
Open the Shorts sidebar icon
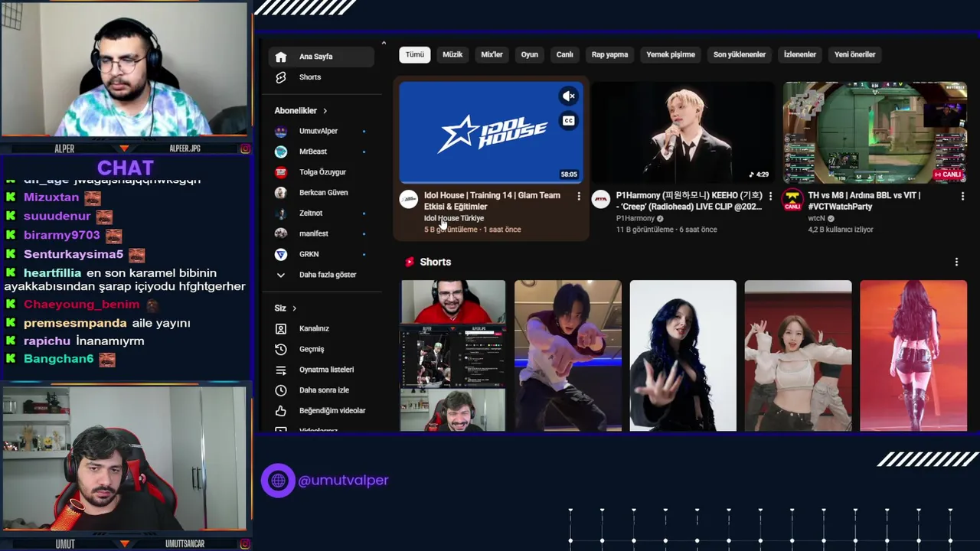click(281, 77)
